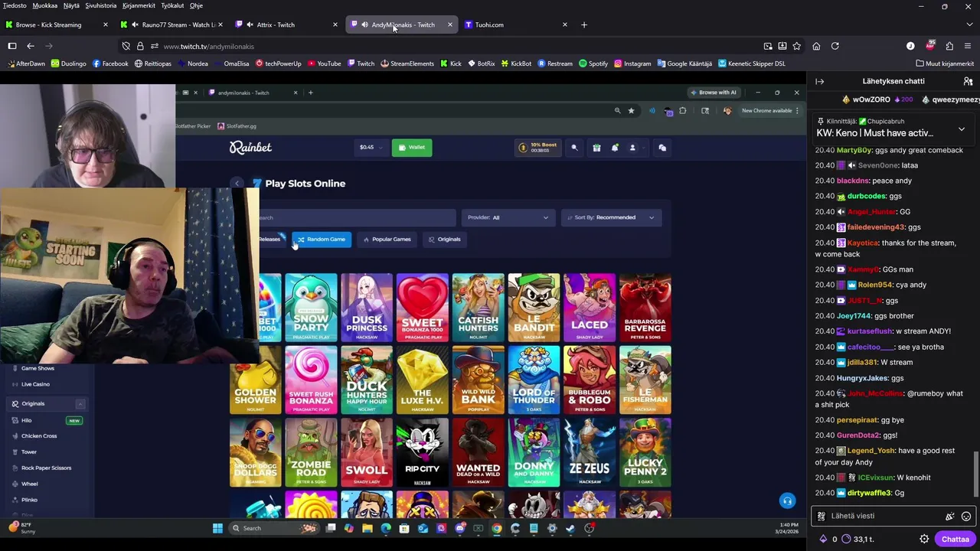Open the Firefox extensions puzzle icon
This screenshot has height=551, width=980.
949,46
